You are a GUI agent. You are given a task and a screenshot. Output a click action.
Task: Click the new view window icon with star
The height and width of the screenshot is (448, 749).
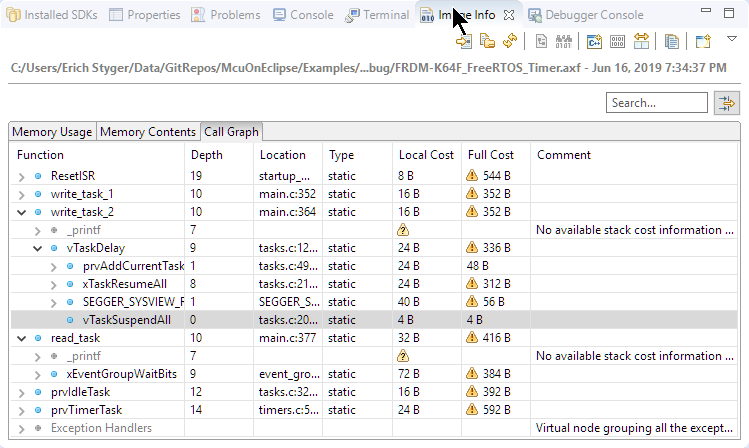pyautogui.click(x=703, y=41)
